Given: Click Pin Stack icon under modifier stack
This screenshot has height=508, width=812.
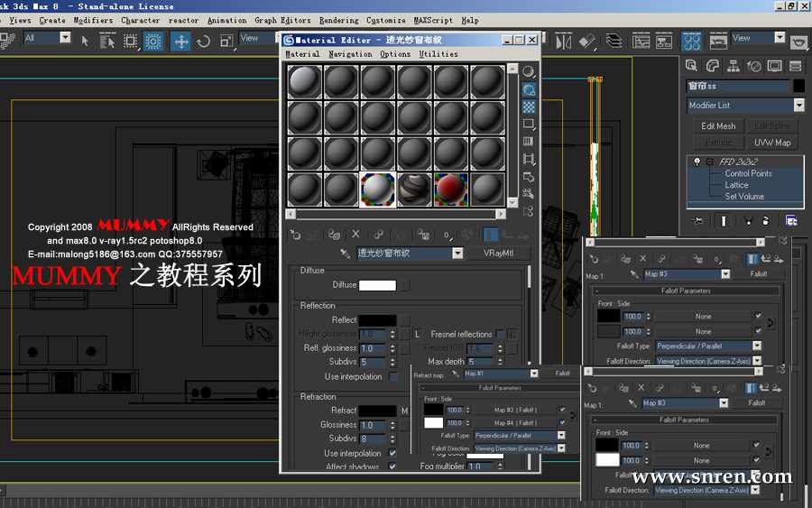Looking at the screenshot, I should pyautogui.click(x=698, y=221).
